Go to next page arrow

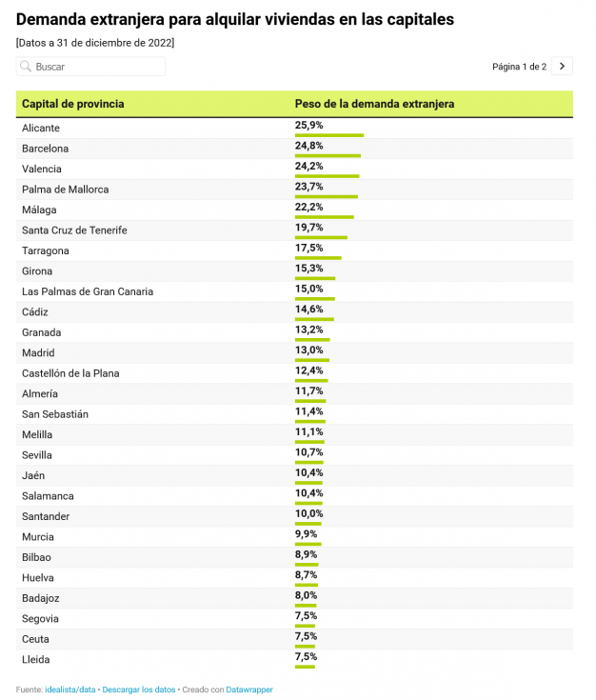(x=563, y=67)
